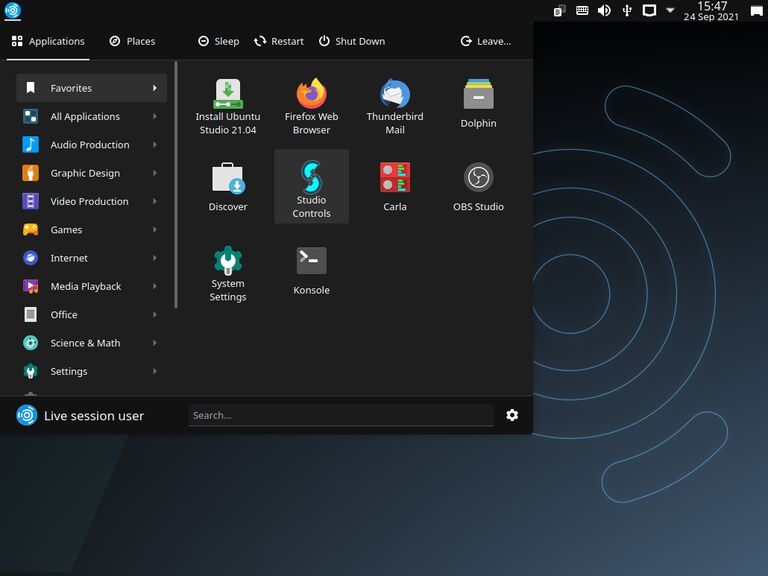Select the Favorites category
The width and height of the screenshot is (768, 576).
pyautogui.click(x=92, y=88)
